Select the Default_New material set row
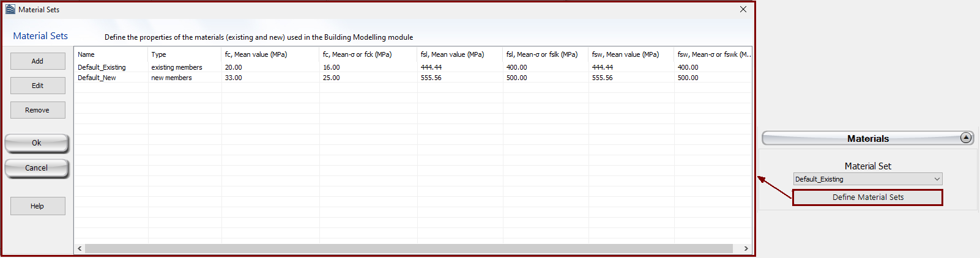Image resolution: width=980 pixels, height=258 pixels. [x=97, y=78]
